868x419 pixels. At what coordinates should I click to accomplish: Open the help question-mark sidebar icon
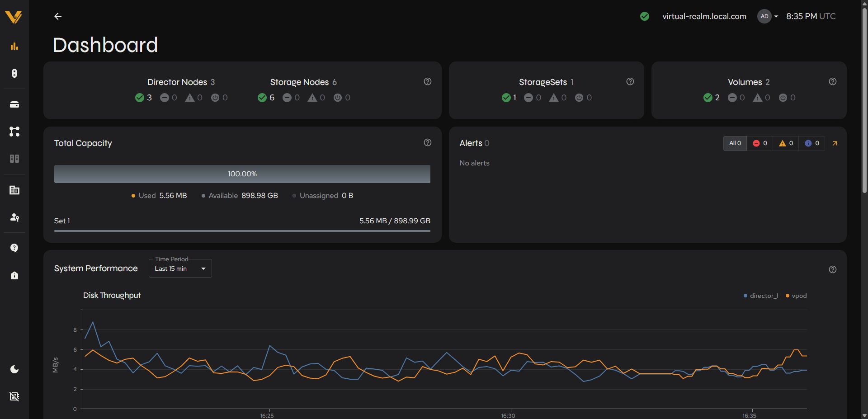point(14,248)
